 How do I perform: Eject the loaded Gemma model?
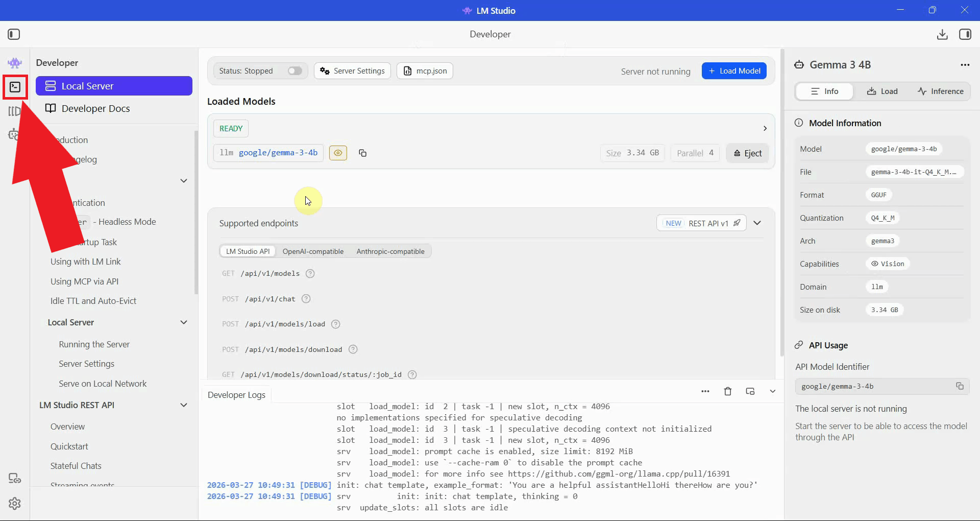pyautogui.click(x=747, y=153)
